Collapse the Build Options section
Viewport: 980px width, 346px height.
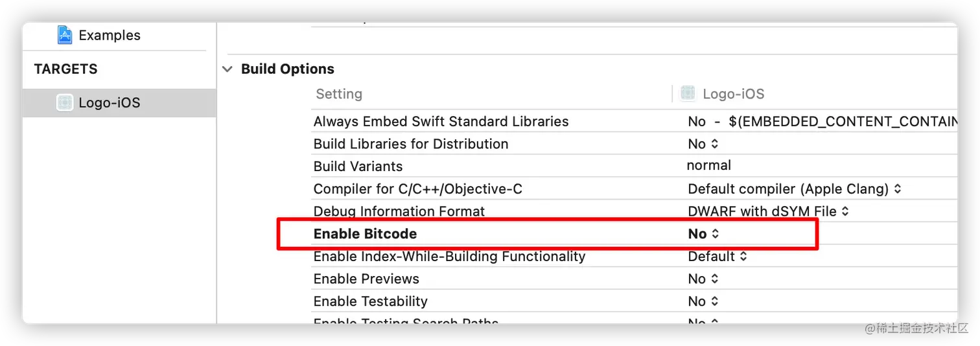[x=227, y=69]
